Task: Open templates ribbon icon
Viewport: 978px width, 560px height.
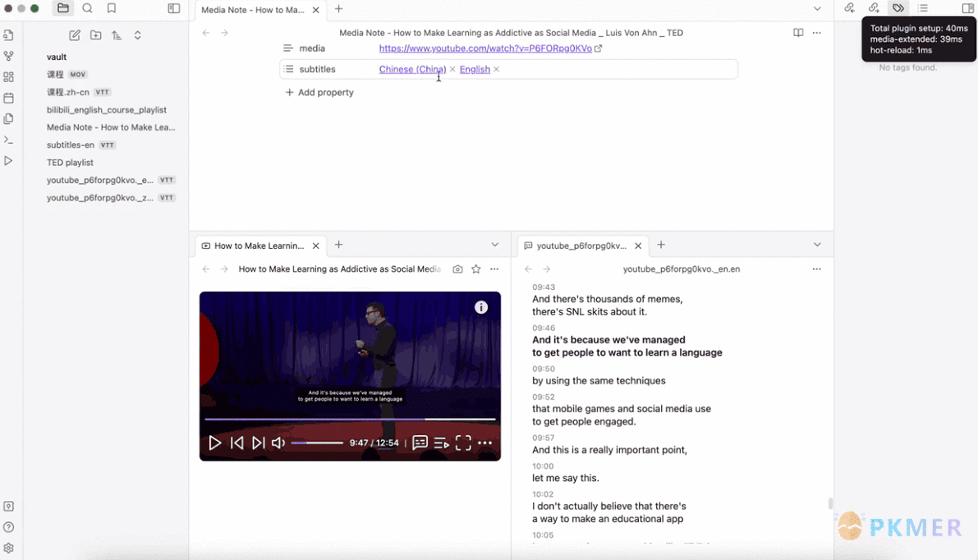Action: click(x=9, y=118)
